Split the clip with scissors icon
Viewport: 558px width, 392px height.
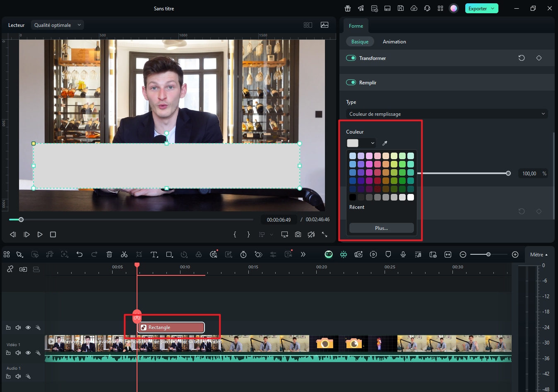(124, 254)
